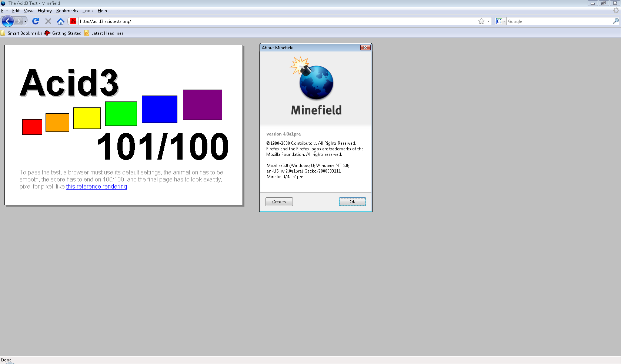621x364 pixels.
Task: Close the About Minefield dialog
Action: point(365,47)
